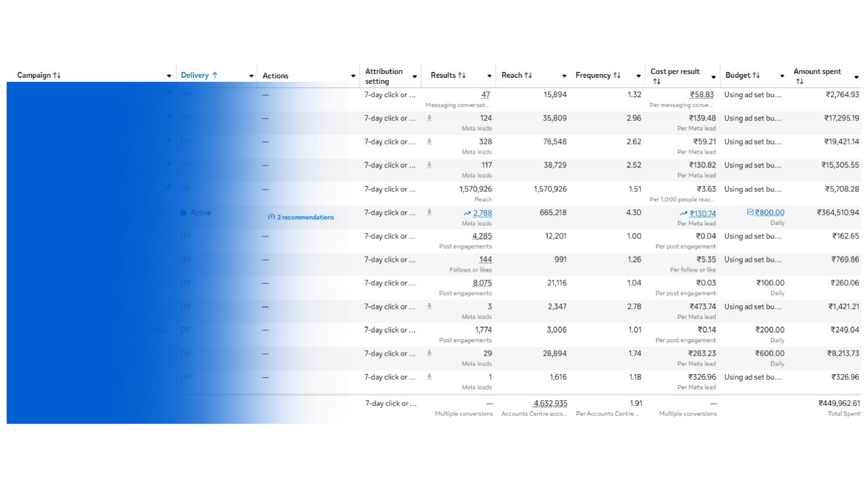
Task: Open the Frequency column dropdown arrow
Action: tap(639, 76)
